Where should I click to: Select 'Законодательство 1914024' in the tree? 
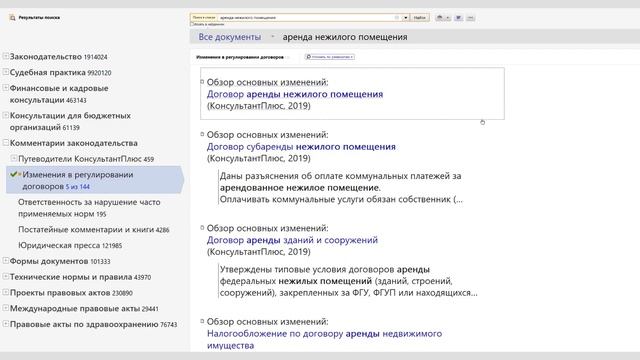[x=58, y=57]
